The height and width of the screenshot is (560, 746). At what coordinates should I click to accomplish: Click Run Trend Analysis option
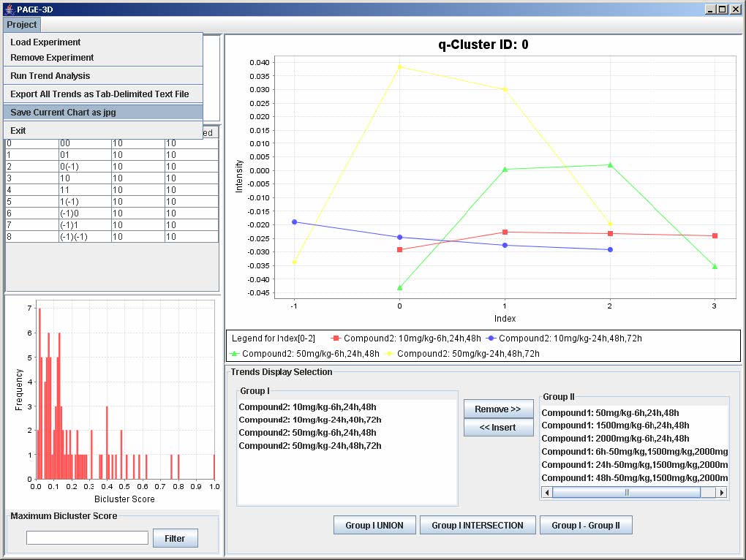pyautogui.click(x=50, y=76)
